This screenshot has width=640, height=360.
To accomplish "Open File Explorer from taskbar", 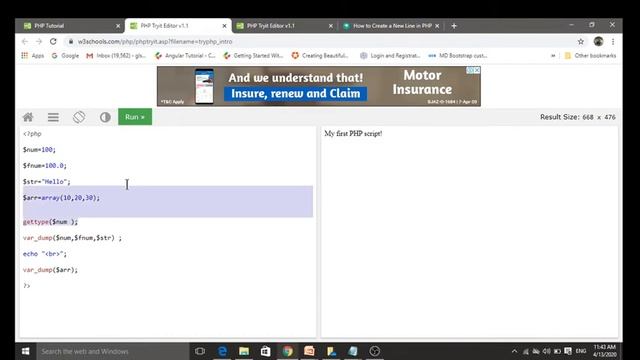I will (244, 351).
